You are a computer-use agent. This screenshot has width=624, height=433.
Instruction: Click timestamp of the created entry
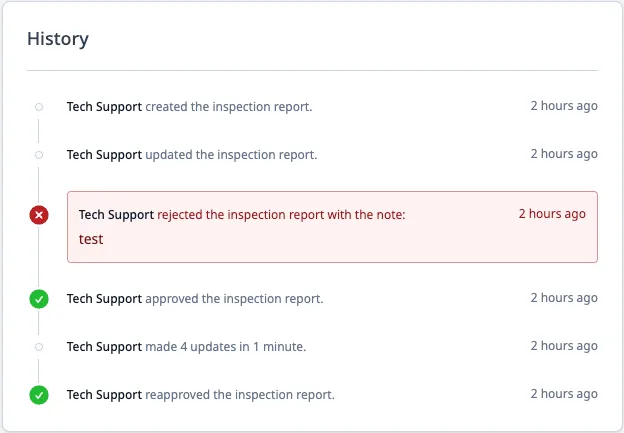pyautogui.click(x=564, y=106)
